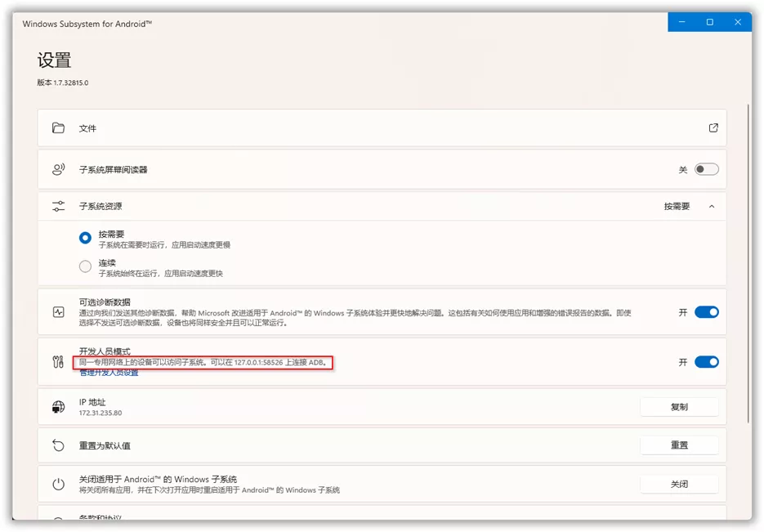The image size is (764, 532).
Task: Click the reset arrow icon beside 重置为默认值
Action: (59, 445)
